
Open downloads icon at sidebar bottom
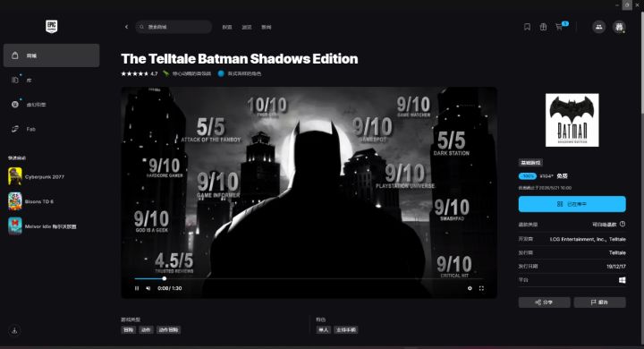pos(14,330)
